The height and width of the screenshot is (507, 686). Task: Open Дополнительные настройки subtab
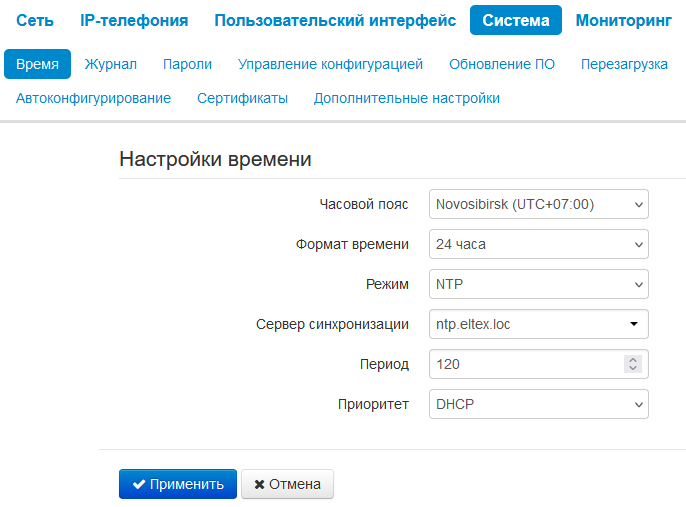pyautogui.click(x=407, y=98)
